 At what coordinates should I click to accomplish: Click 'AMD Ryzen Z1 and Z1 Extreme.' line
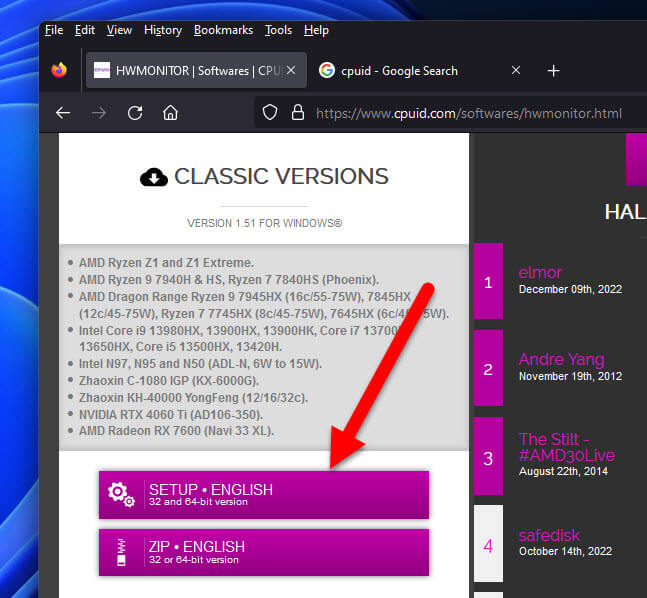[166, 263]
